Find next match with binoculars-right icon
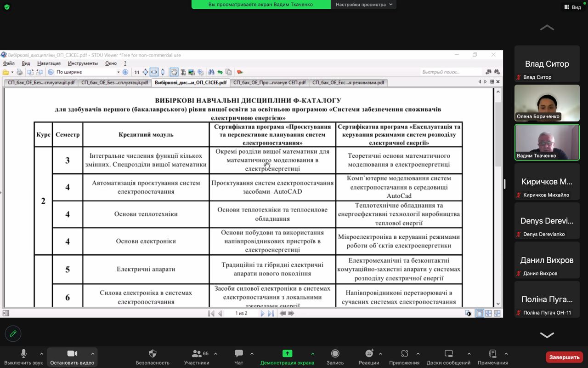 [497, 72]
